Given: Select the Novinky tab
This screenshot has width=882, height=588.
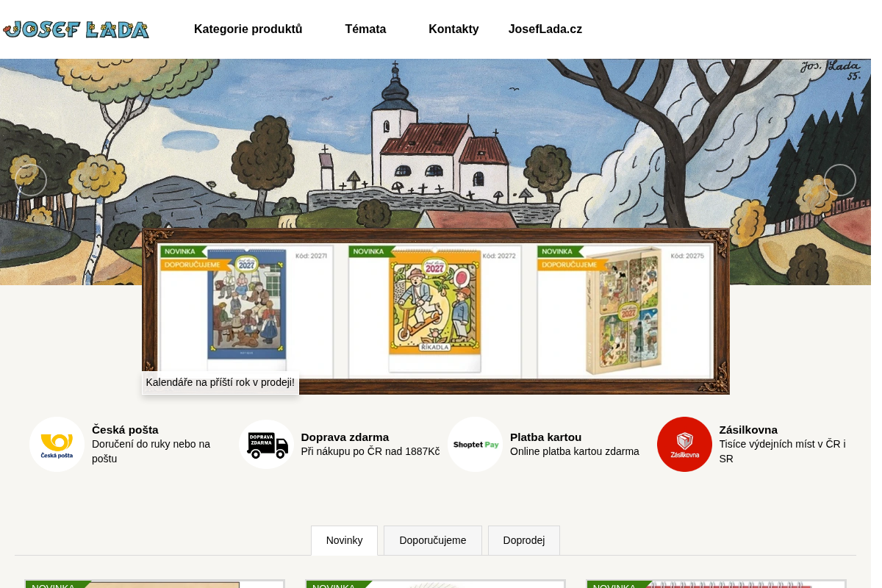Looking at the screenshot, I should [344, 540].
